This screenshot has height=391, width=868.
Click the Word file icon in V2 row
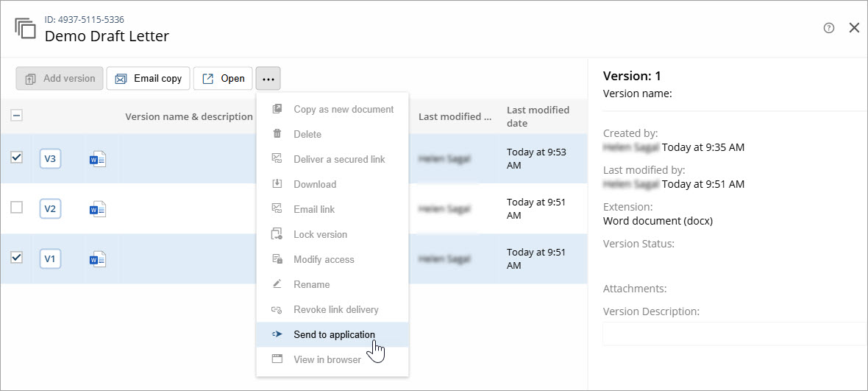point(97,209)
